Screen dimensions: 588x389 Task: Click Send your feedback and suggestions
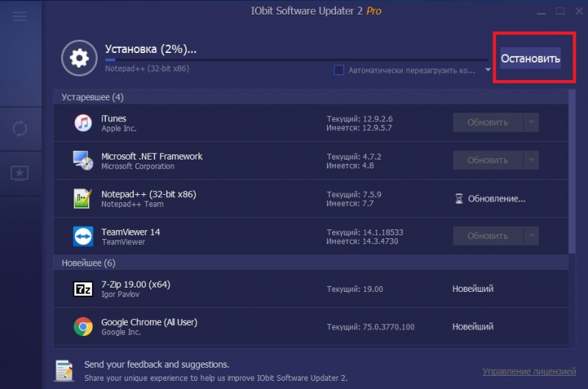[x=157, y=364]
